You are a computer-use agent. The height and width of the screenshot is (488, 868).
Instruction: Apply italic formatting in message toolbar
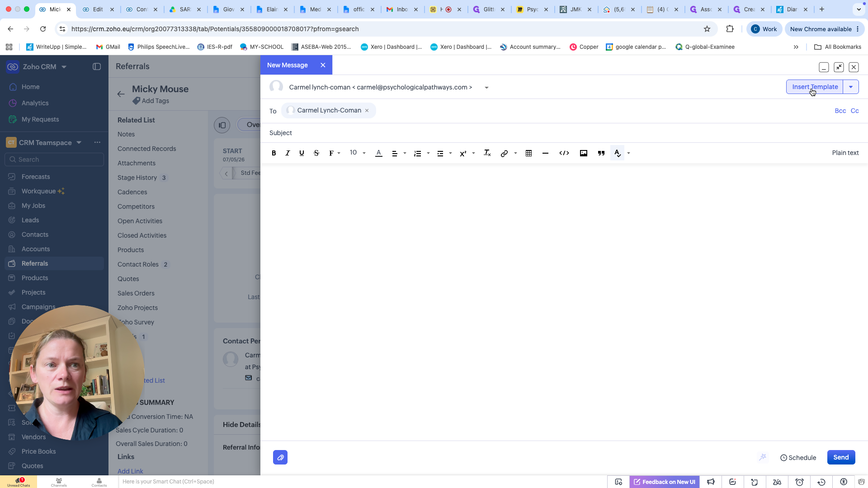288,153
